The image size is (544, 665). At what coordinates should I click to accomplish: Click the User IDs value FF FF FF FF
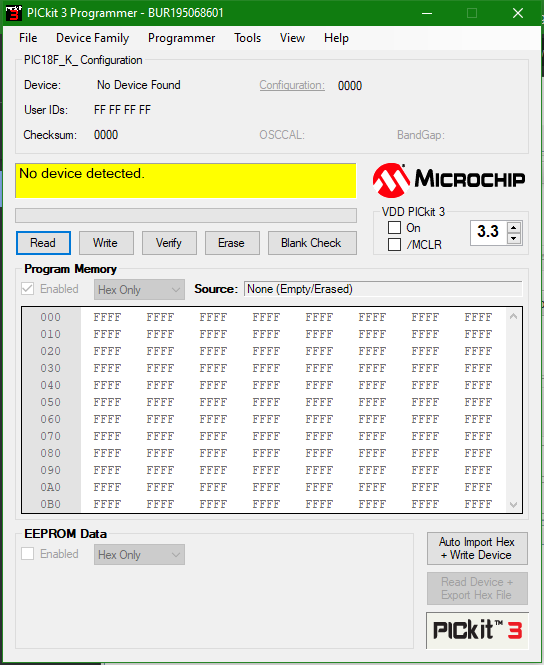point(123,110)
